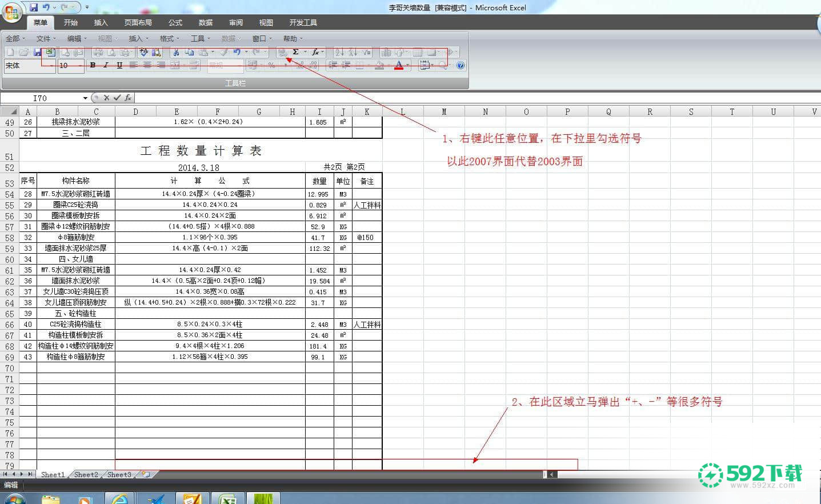This screenshot has height=504, width=821.
Task: Open the 工具 dropdown menu
Action: coord(201,38)
